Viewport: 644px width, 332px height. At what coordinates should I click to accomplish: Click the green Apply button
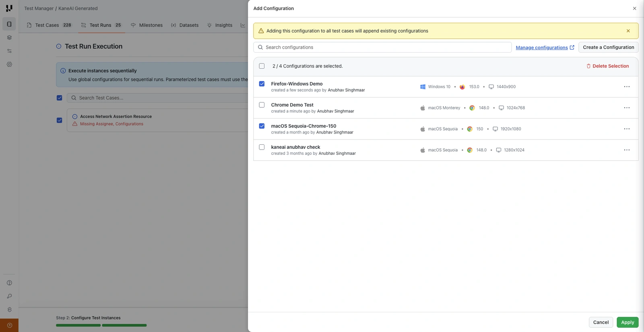pyautogui.click(x=627, y=322)
